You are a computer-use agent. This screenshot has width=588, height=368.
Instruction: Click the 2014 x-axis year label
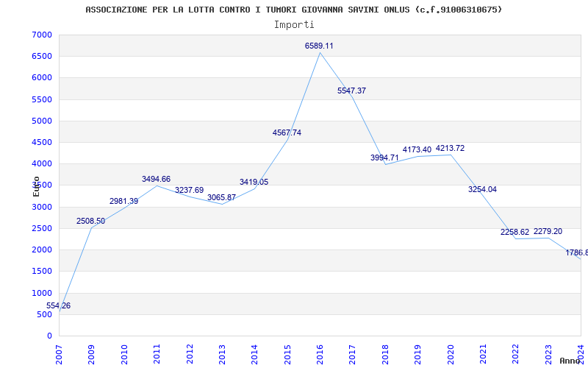coord(254,354)
